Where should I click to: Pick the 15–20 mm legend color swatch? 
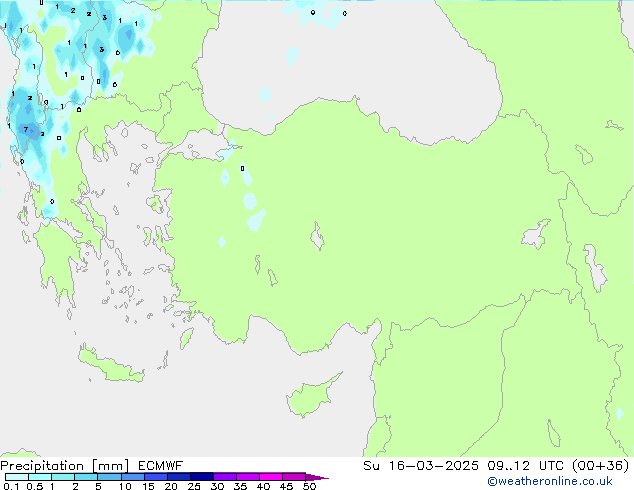coord(155,477)
